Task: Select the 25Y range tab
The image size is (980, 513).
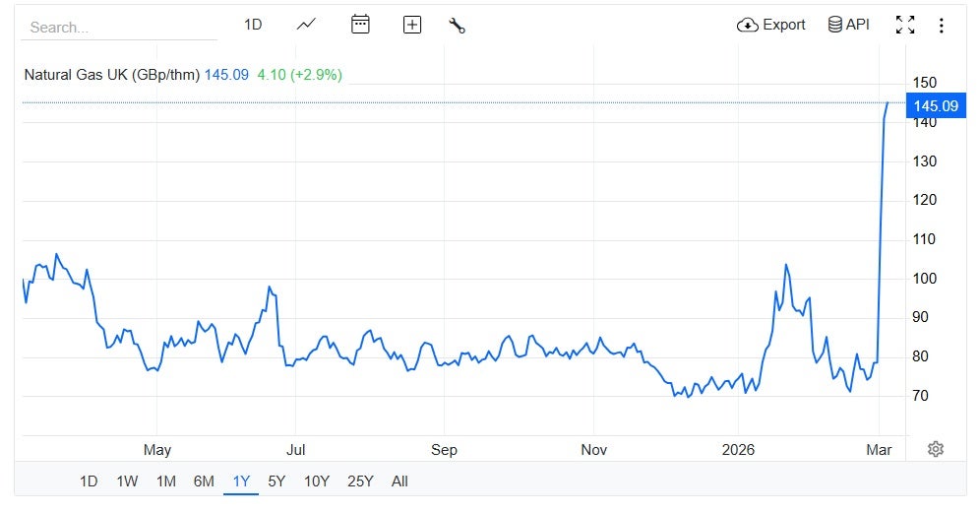Action: [360, 481]
